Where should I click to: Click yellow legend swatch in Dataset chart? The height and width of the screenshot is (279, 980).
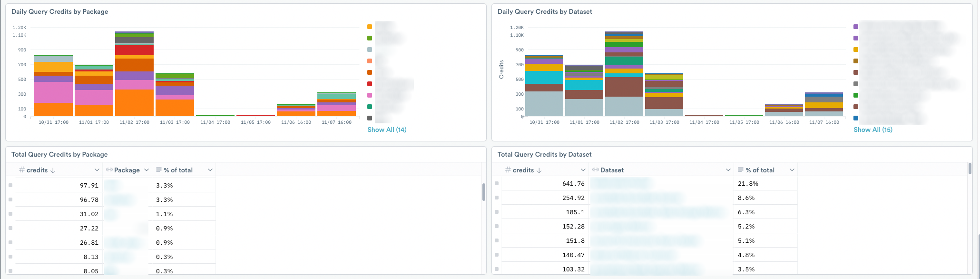(856, 50)
